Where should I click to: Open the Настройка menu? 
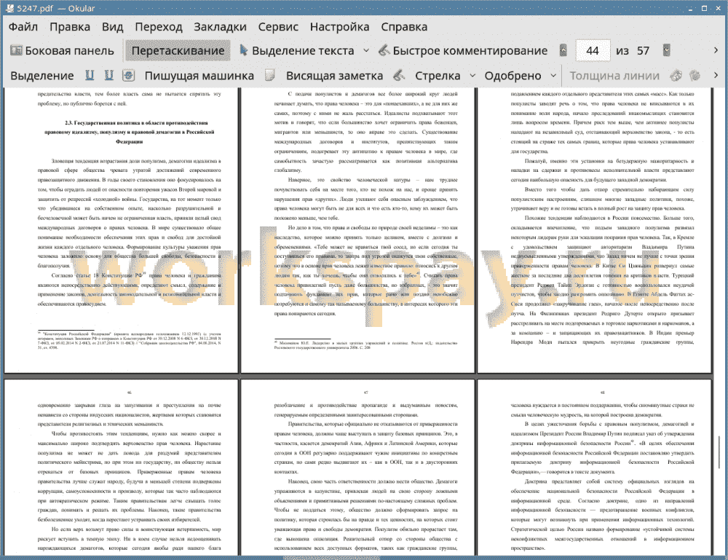tap(339, 27)
